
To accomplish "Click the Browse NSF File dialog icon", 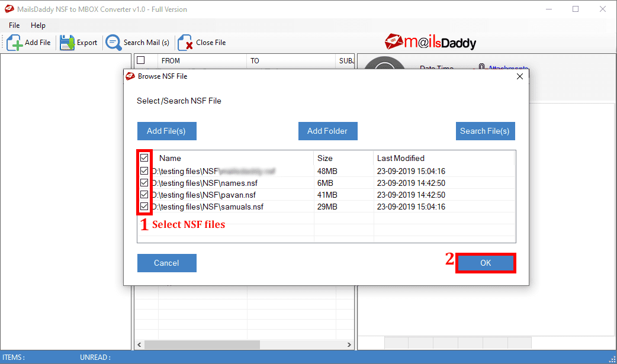I will (129, 76).
